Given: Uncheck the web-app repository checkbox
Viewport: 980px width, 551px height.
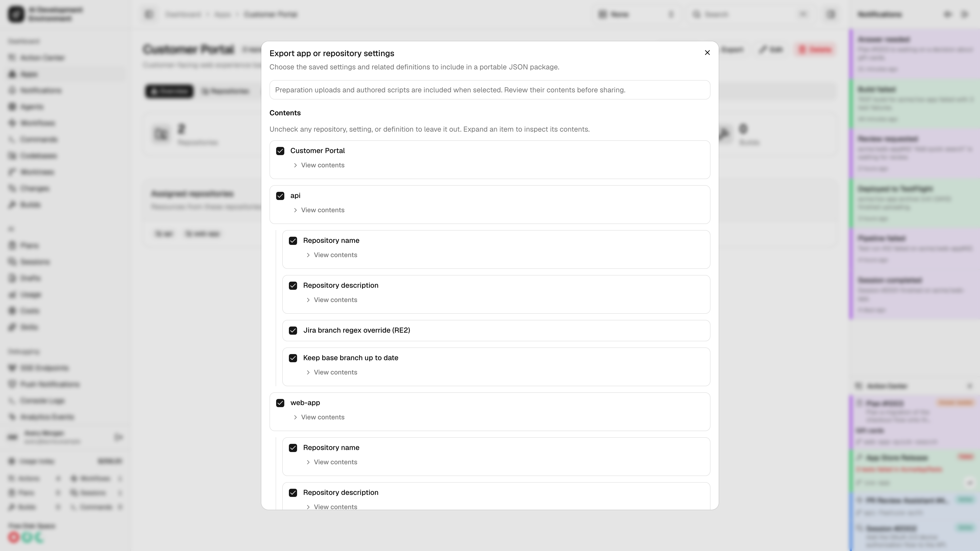Looking at the screenshot, I should 280,403.
